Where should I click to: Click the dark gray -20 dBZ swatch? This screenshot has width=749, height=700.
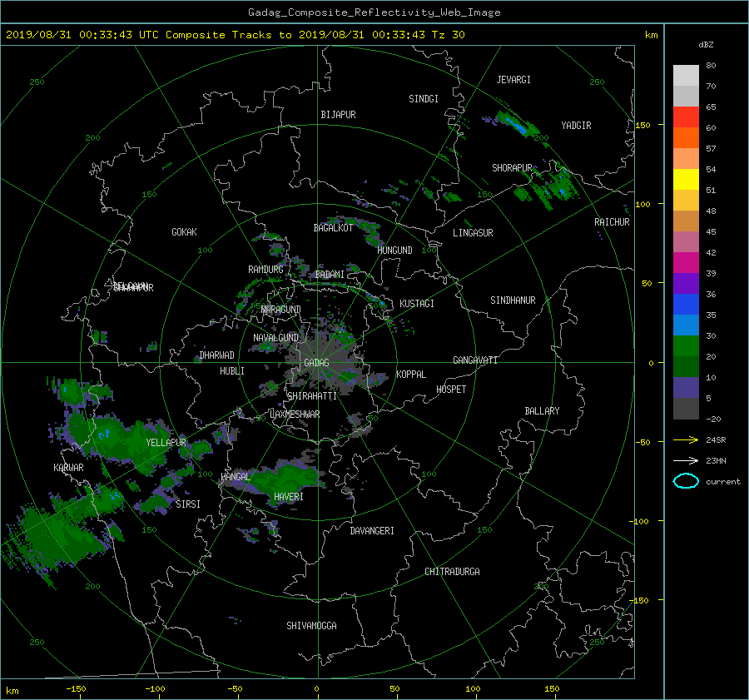coord(686,409)
